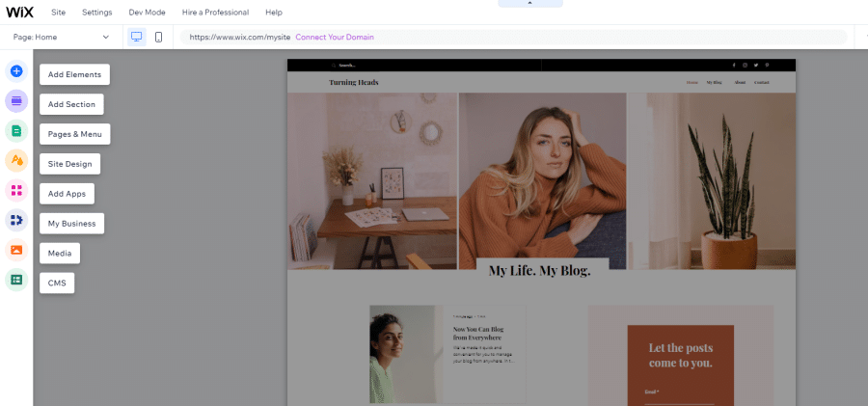Image resolution: width=868 pixels, height=406 pixels.
Task: Click the Pages & Menu label button
Action: 74,134
